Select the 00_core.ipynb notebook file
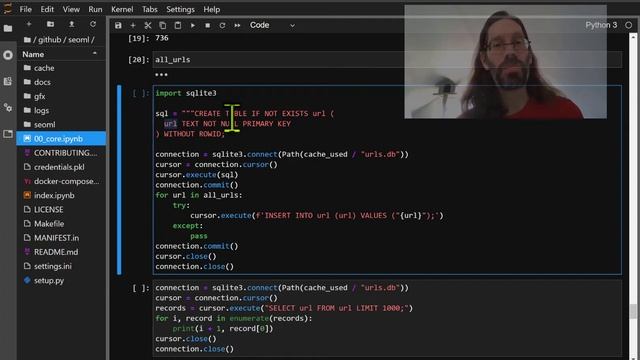The height and width of the screenshot is (360, 640). pos(61,139)
